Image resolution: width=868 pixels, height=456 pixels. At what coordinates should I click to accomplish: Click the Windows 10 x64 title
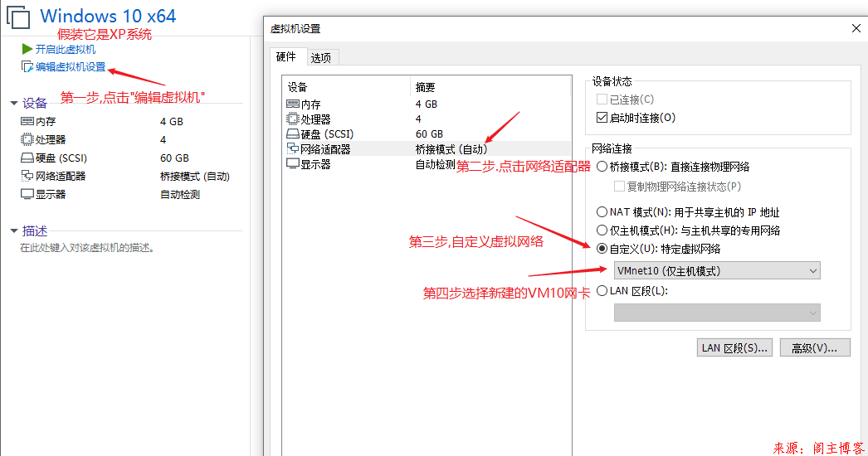click(108, 16)
